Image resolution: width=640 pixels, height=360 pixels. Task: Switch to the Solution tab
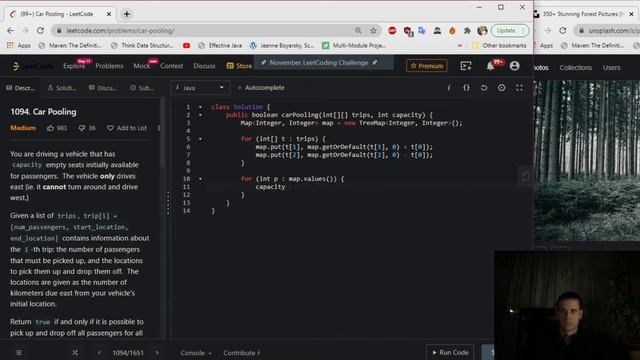tap(62, 88)
